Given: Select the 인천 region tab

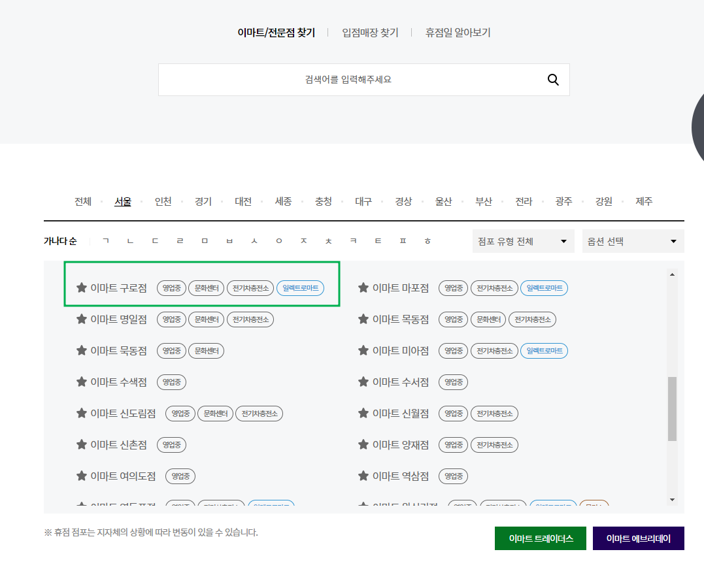Looking at the screenshot, I should point(163,201).
